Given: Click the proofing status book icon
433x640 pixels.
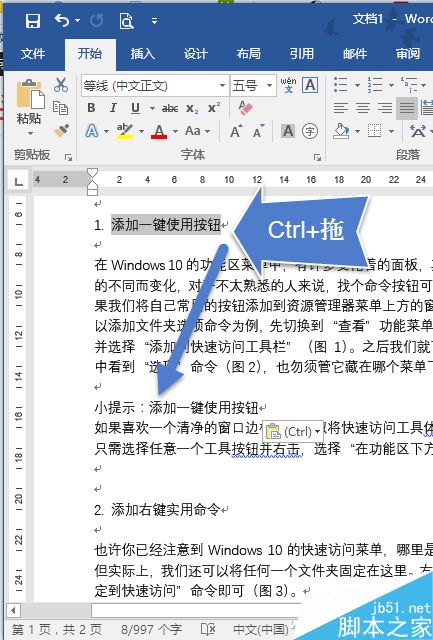Looking at the screenshot, I should coord(208,629).
